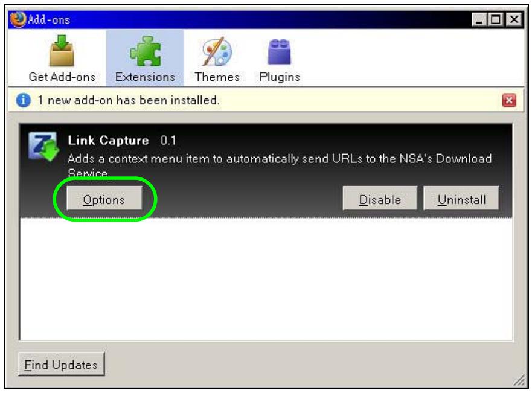
Task: Select the Extensions tab label
Action: click(145, 77)
